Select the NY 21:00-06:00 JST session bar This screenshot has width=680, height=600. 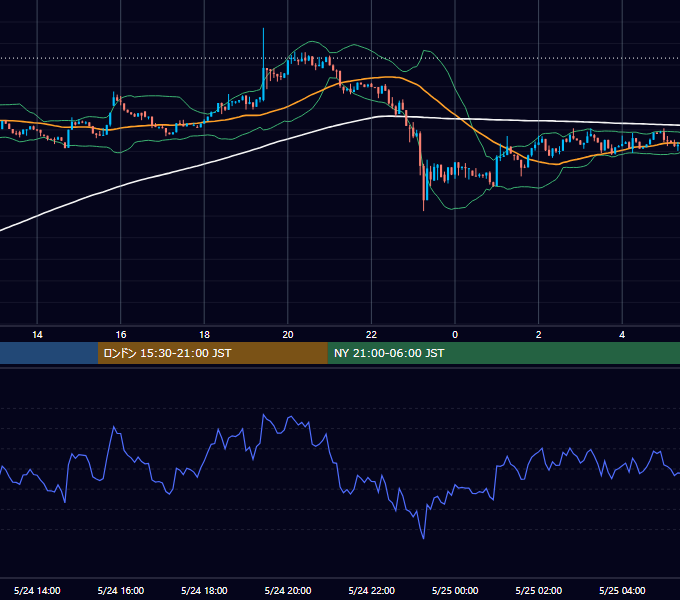pyautogui.click(x=503, y=353)
